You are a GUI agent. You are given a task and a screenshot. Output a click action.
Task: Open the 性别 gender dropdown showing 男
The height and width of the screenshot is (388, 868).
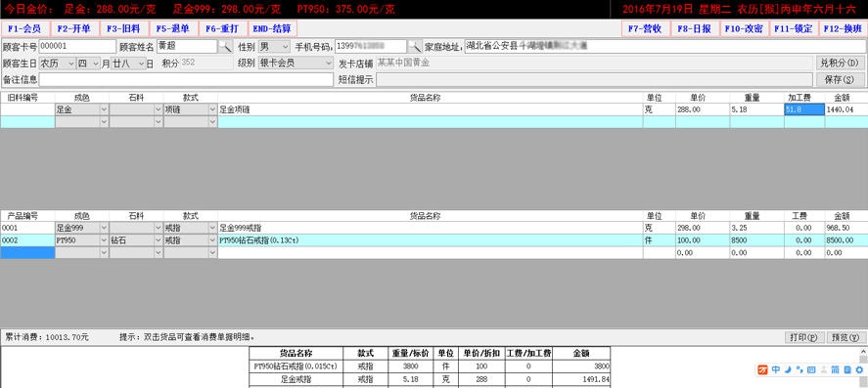point(274,47)
